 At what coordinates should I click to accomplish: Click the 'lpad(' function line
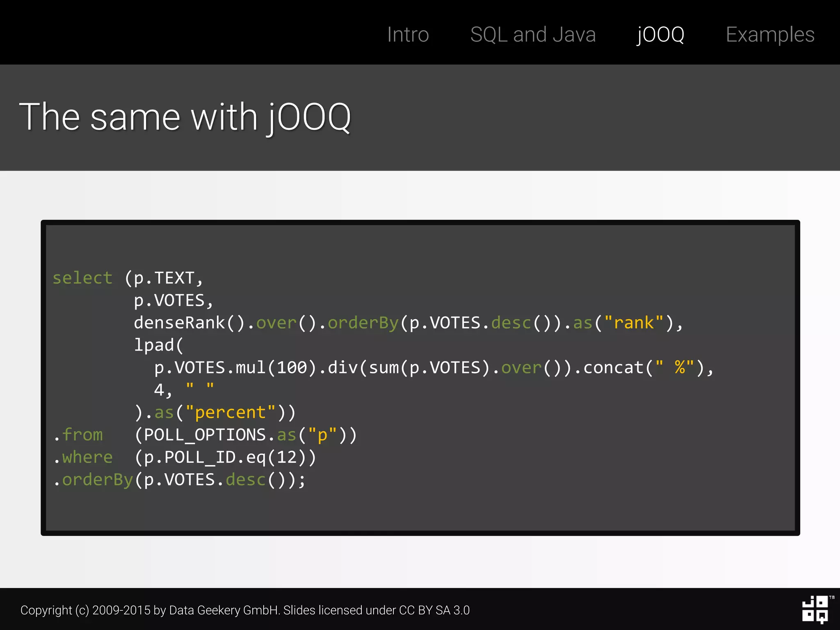158,345
